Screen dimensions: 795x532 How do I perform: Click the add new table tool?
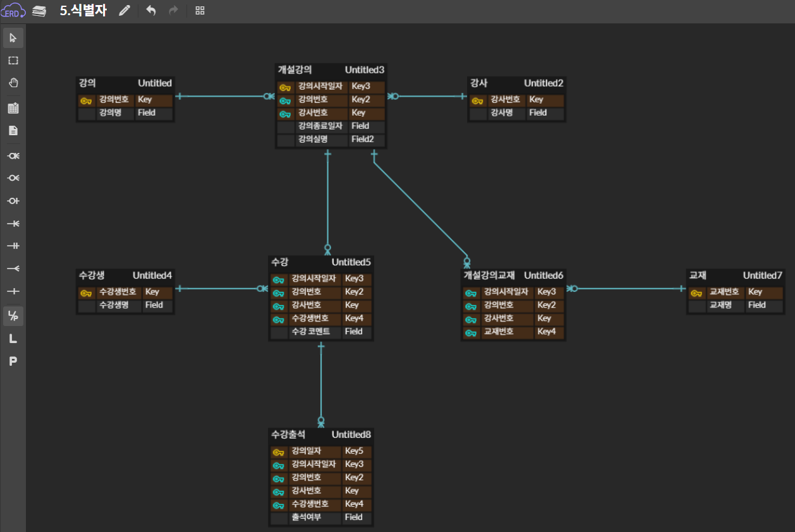point(13,108)
